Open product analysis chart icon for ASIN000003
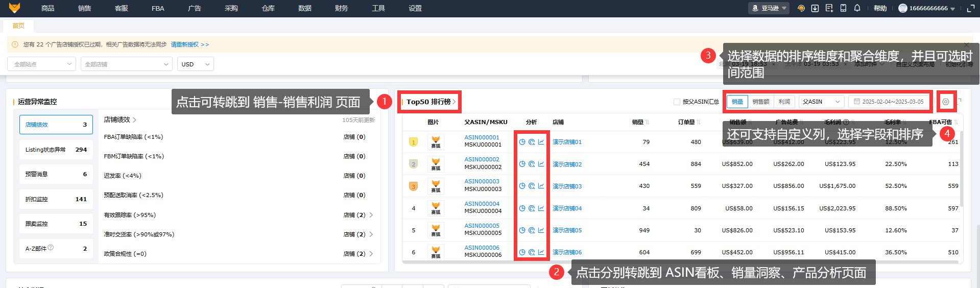980x288 pixels. (x=541, y=186)
